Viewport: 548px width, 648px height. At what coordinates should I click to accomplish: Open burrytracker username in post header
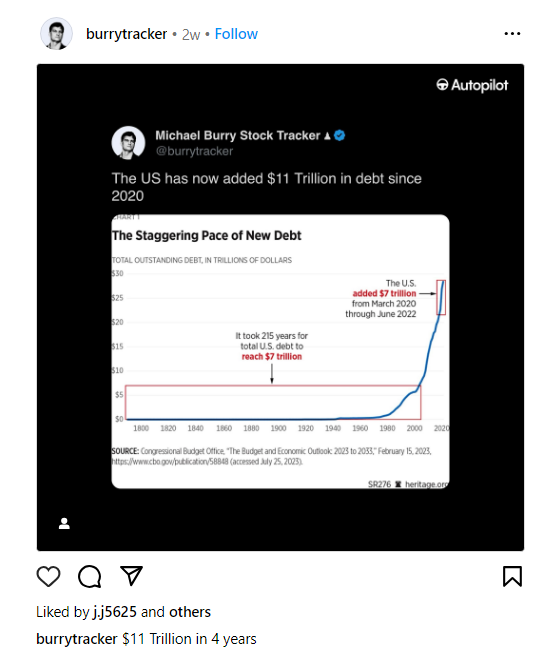click(126, 34)
